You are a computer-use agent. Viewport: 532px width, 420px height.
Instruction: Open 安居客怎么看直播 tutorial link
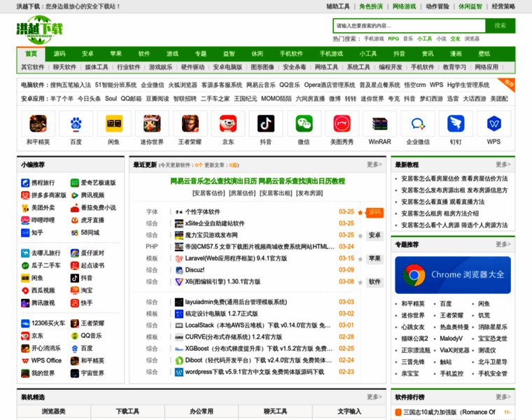[443, 202]
